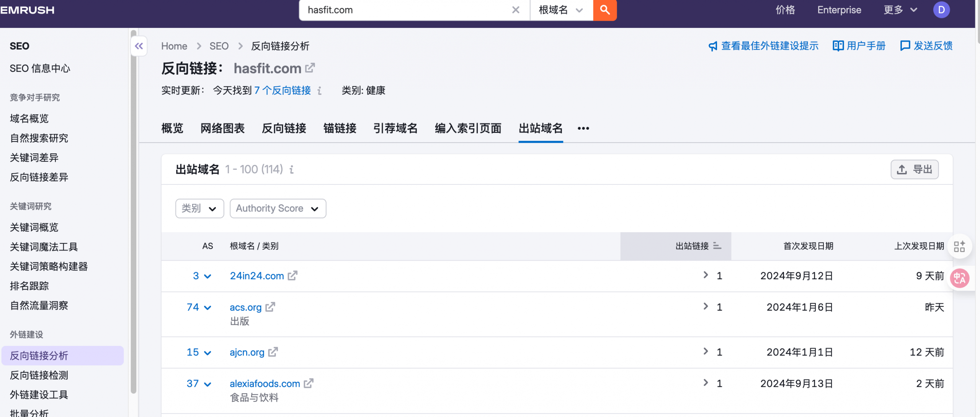
Task: Open Enterprise in top navigation
Action: (839, 10)
